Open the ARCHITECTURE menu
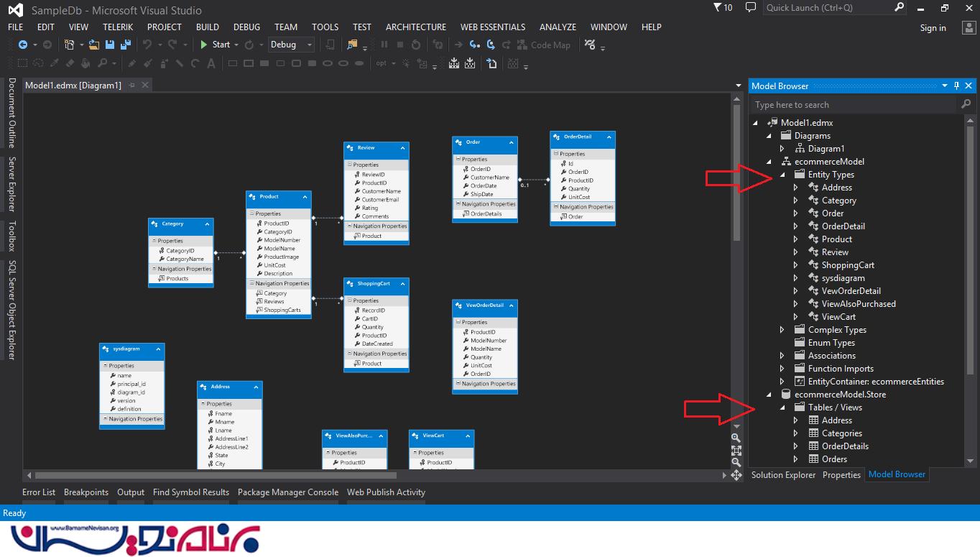This screenshot has width=980, height=557. coord(415,27)
